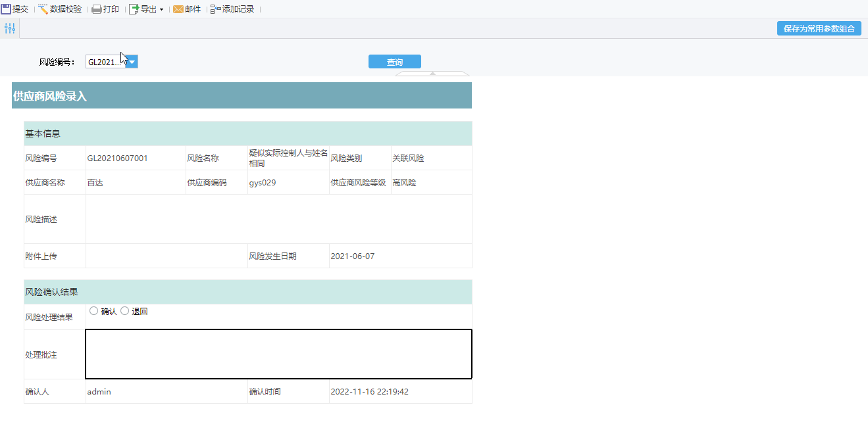Click the 风险描述 empty cell
The height and width of the screenshot is (432, 868).
click(x=278, y=219)
